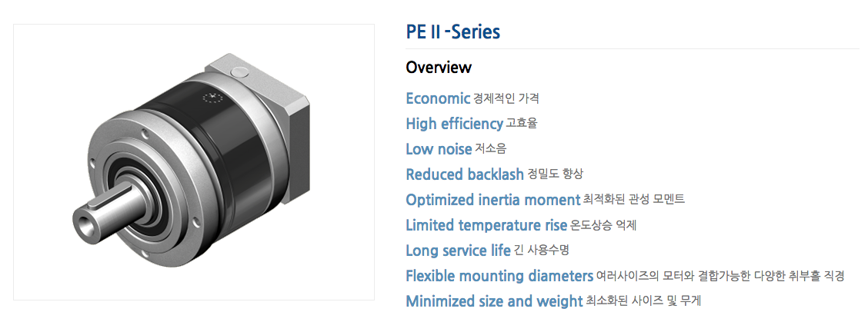Click the Reduced backlash feature label

(465, 174)
